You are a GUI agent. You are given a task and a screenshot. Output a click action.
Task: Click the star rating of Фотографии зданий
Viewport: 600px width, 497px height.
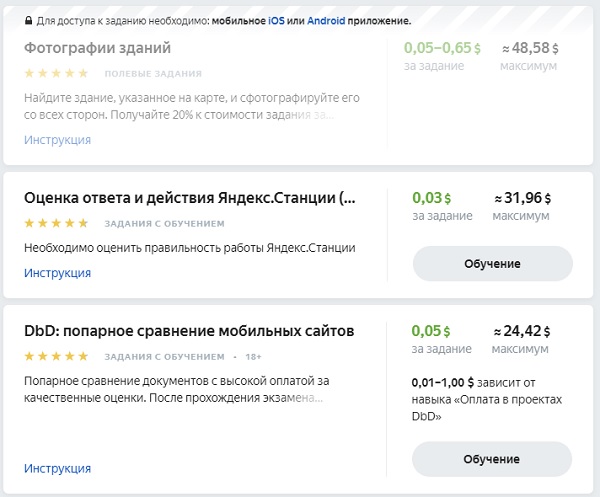coord(56,73)
